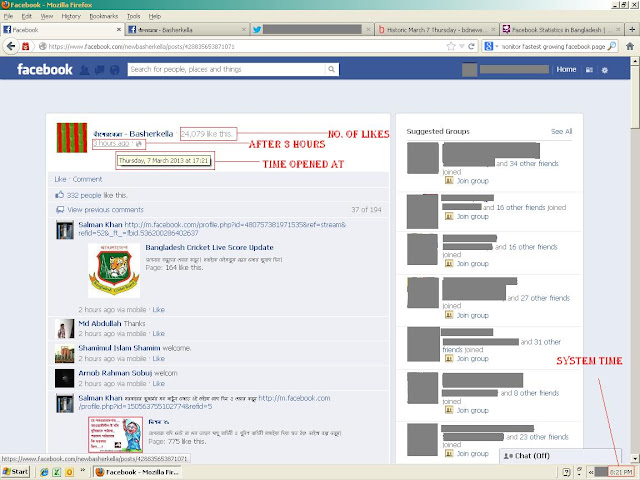640x480 pixels.
Task: Click Basherkella red-green striped profile picture
Action: [72, 138]
